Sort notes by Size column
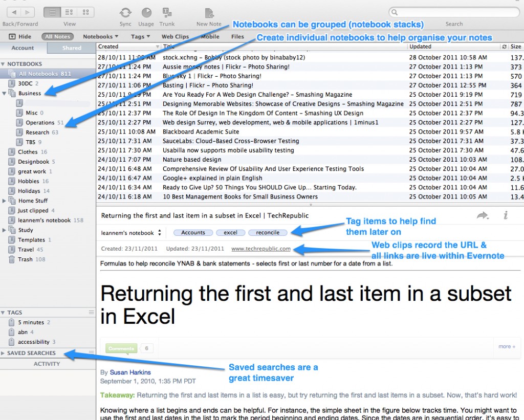Screen dimensions: 524x420 516,47
